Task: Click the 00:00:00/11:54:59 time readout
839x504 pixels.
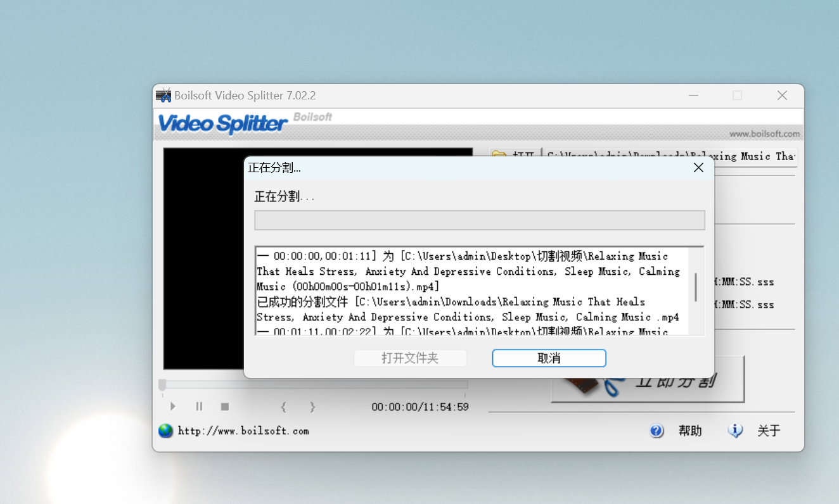Action: coord(420,407)
